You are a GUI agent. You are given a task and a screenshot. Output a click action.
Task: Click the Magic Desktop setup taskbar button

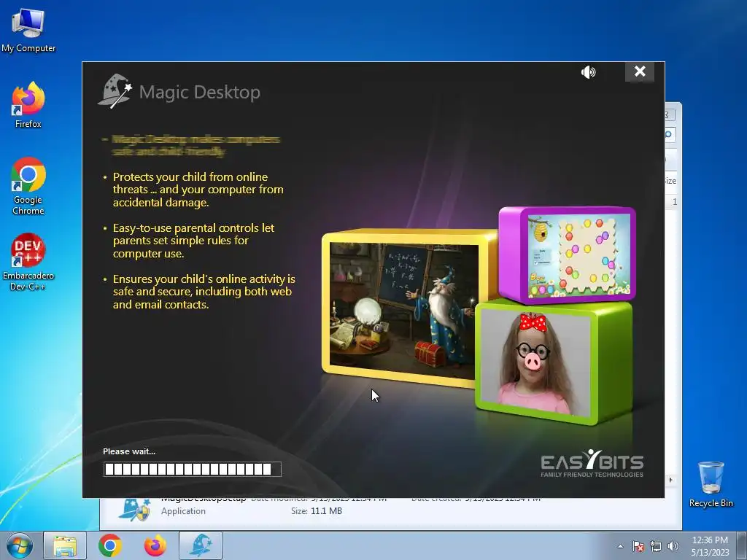pos(201,545)
